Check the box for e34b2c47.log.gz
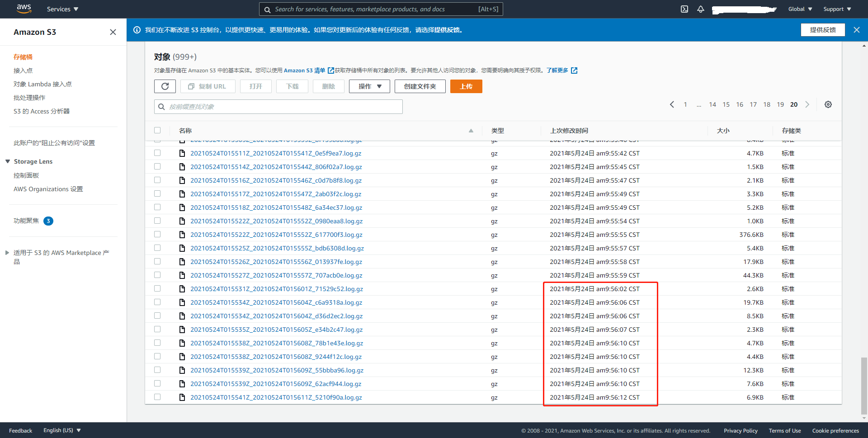Screen dimensions: 868x438 tap(157, 329)
